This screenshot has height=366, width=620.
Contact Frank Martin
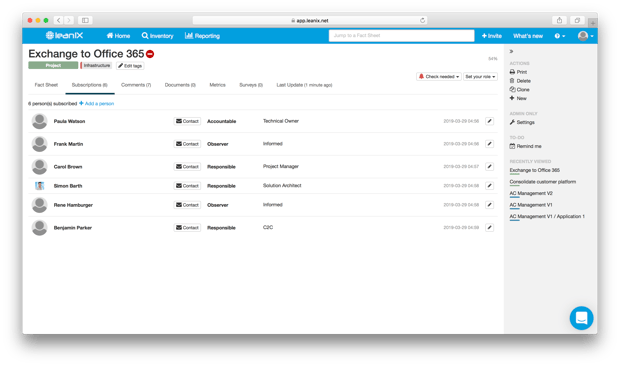pos(187,144)
